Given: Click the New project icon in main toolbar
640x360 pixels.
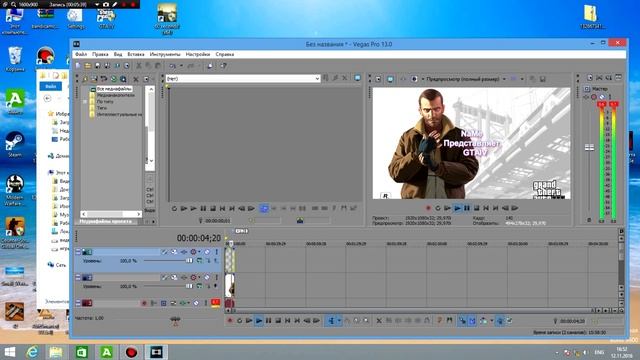Looking at the screenshot, I should (x=78, y=66).
